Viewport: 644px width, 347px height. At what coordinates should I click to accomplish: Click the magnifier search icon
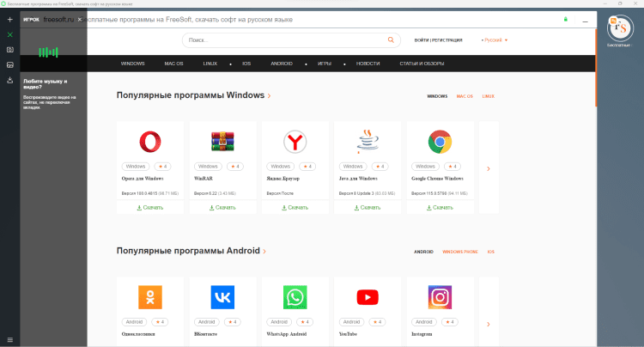tap(391, 40)
